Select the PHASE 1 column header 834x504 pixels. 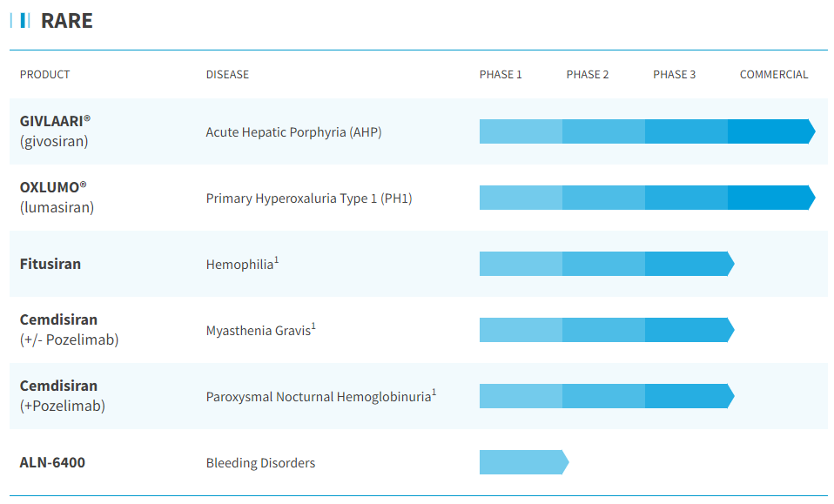tap(501, 75)
